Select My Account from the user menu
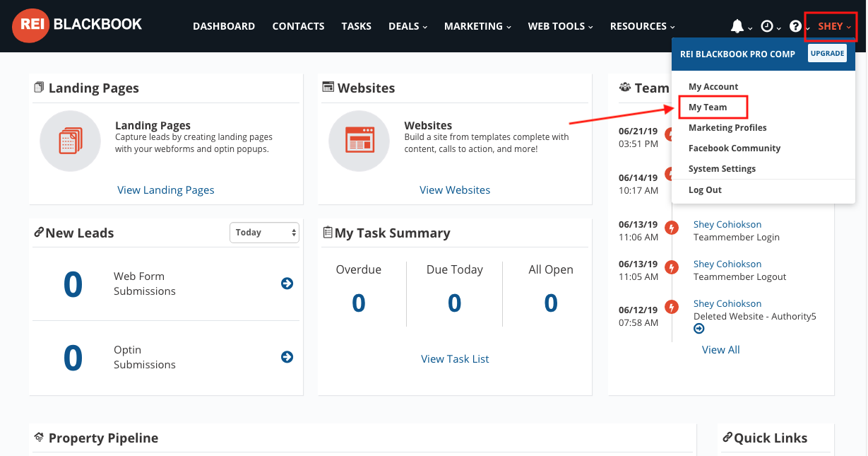Image resolution: width=868 pixels, height=456 pixels. pyautogui.click(x=713, y=87)
